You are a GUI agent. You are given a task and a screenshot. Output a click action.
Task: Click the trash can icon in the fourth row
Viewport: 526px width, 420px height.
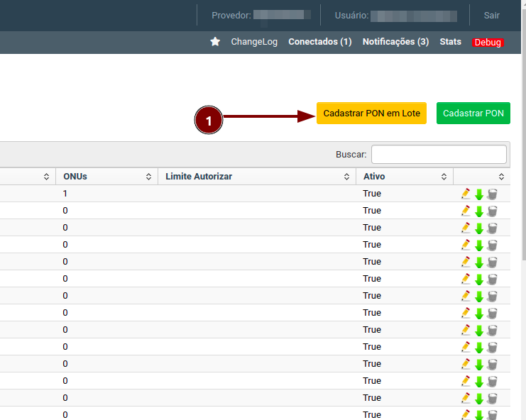493,245
